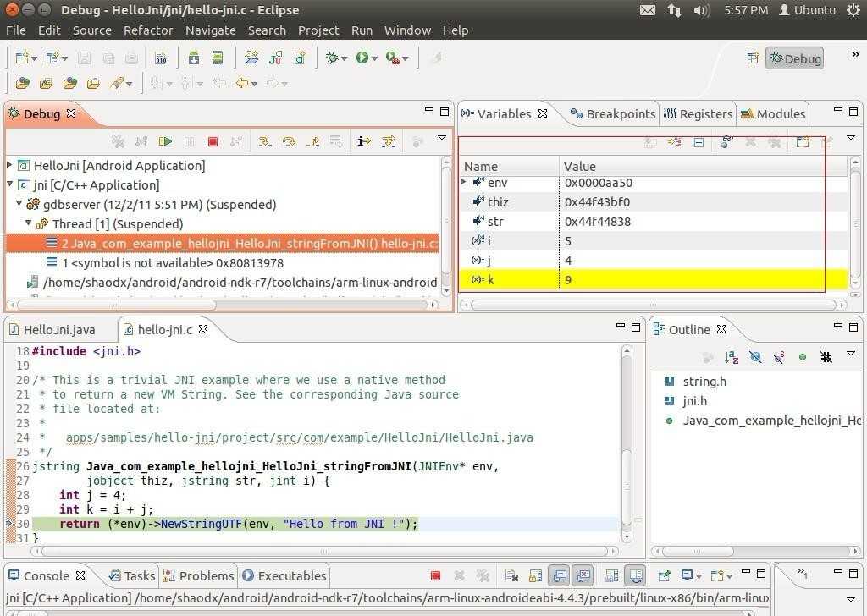Open the Problems tab
This screenshot has height=616, width=867.
tap(198, 575)
